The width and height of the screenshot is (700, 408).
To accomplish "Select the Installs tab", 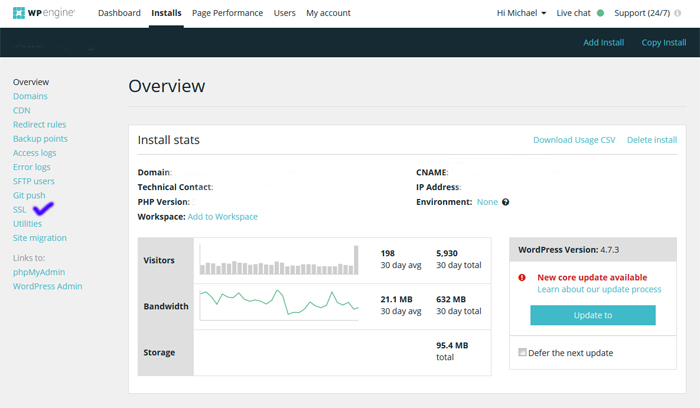I will [166, 13].
